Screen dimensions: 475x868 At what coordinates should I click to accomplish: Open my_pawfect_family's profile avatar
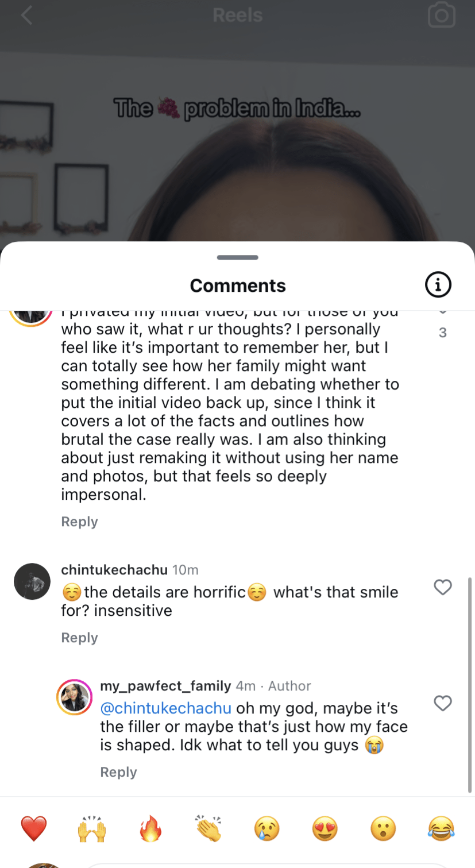coord(75,697)
